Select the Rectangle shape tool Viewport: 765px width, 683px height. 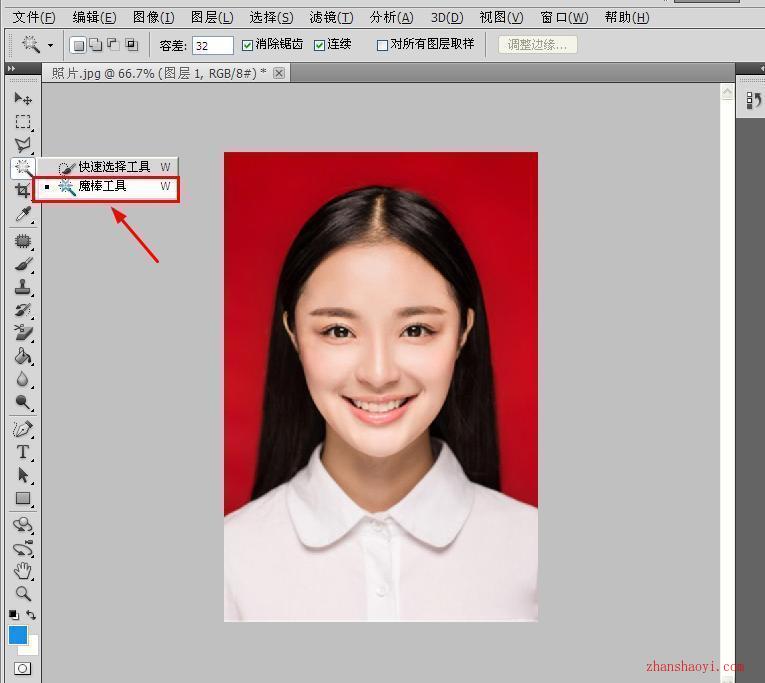point(22,498)
